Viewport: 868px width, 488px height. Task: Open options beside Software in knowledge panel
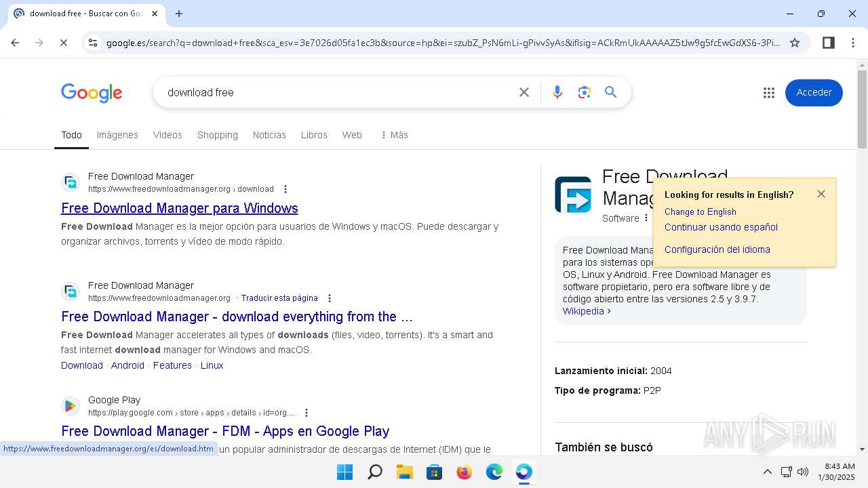pos(646,218)
